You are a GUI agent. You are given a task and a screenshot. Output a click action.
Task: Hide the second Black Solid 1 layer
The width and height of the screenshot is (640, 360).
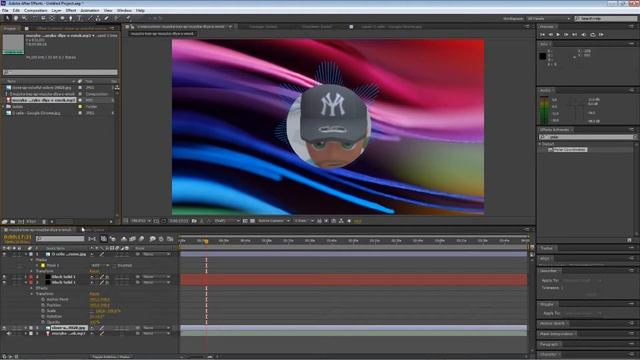tap(4, 282)
